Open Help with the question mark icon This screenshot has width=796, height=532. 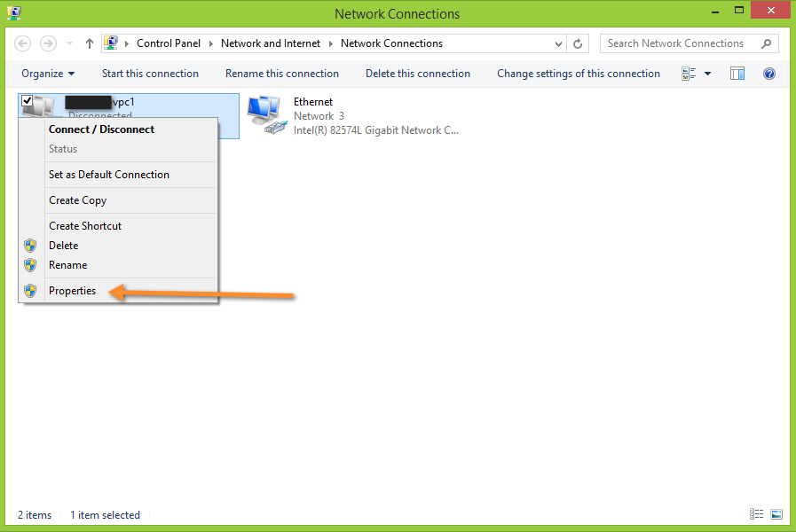[x=768, y=74]
